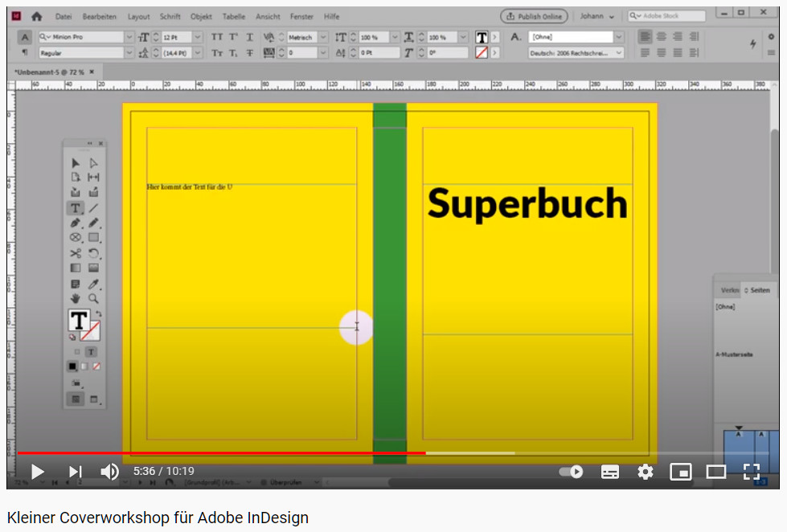The image size is (787, 532).
Task: Select the Type tool
Action: pos(75,207)
